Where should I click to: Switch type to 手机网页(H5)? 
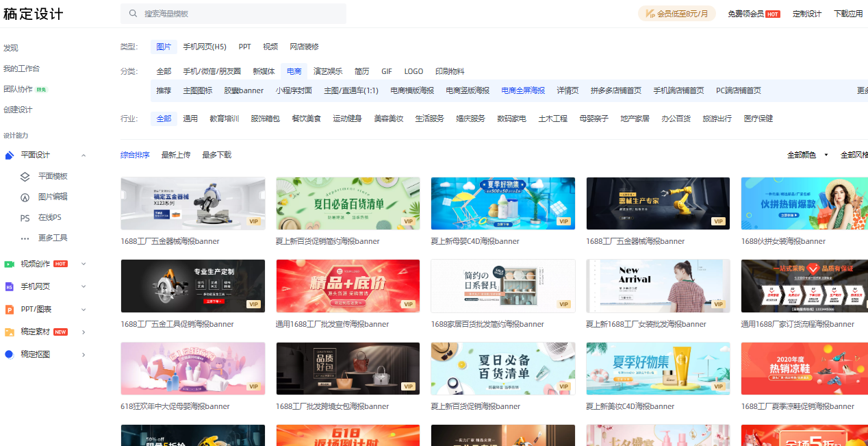pyautogui.click(x=205, y=47)
